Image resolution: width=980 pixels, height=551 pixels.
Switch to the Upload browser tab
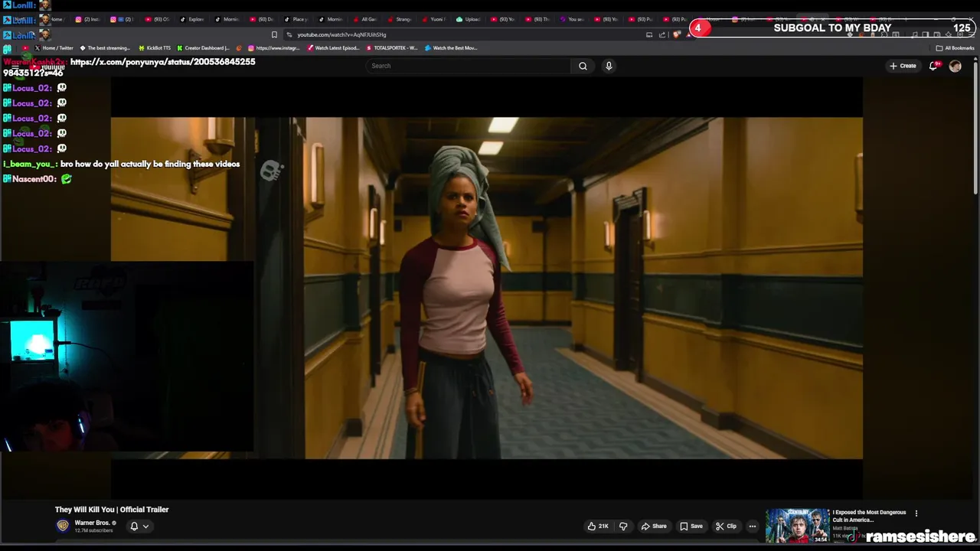coord(469,19)
